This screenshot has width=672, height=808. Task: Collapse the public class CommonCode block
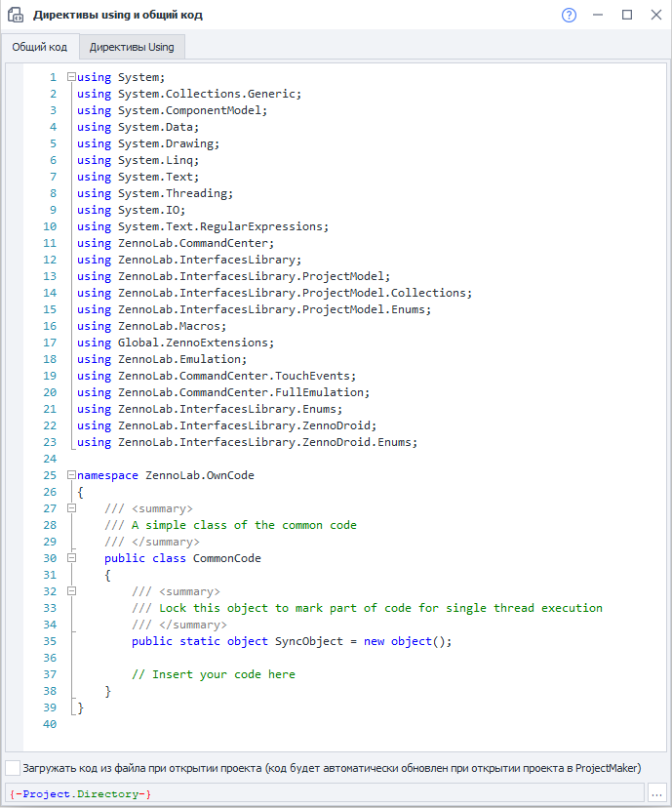71,558
